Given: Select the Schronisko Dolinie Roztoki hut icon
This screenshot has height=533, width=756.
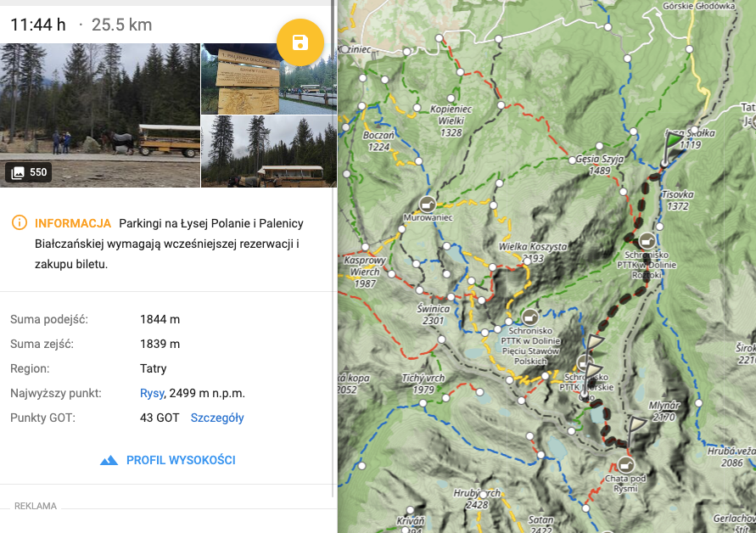Looking at the screenshot, I should (x=647, y=241).
